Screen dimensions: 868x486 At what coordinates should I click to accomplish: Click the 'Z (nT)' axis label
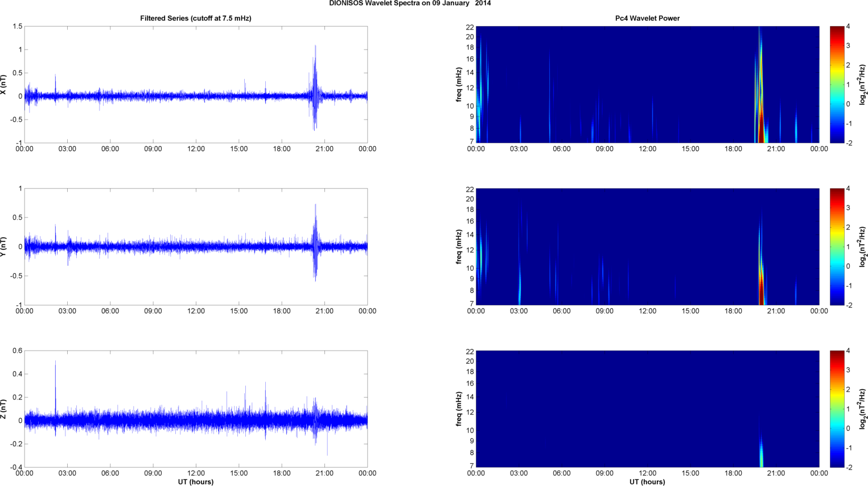click(x=3, y=409)
